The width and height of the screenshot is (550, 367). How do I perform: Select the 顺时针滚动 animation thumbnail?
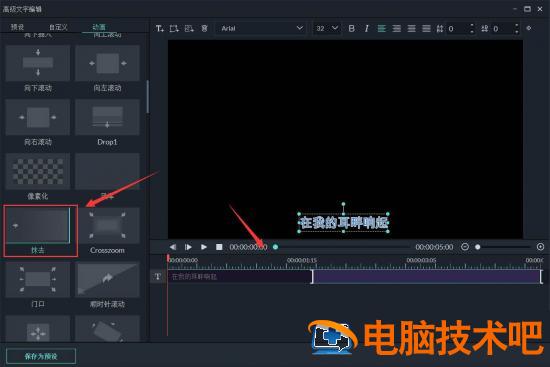click(107, 279)
